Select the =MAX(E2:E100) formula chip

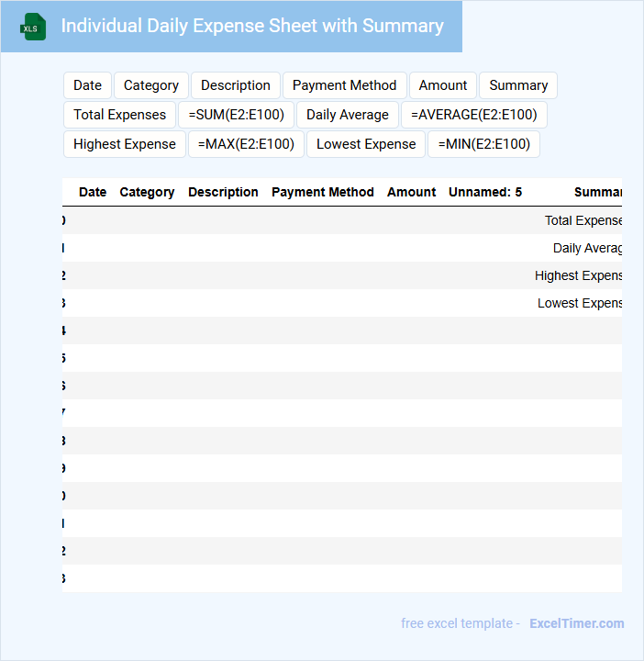click(x=246, y=144)
